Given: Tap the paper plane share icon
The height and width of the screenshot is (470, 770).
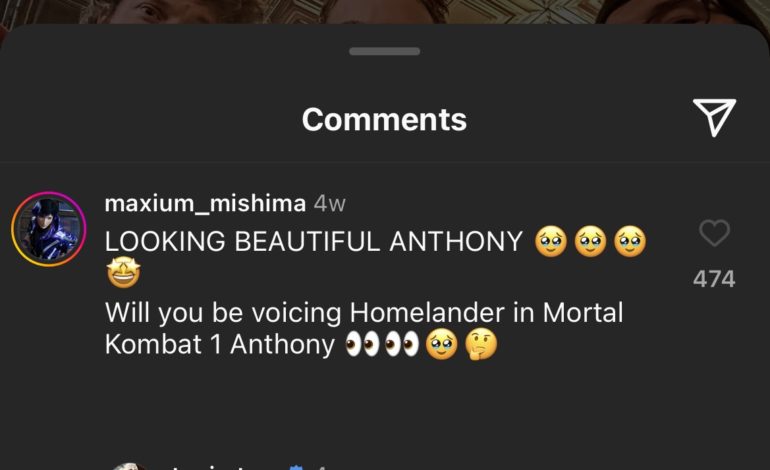Looking at the screenshot, I should (x=714, y=117).
